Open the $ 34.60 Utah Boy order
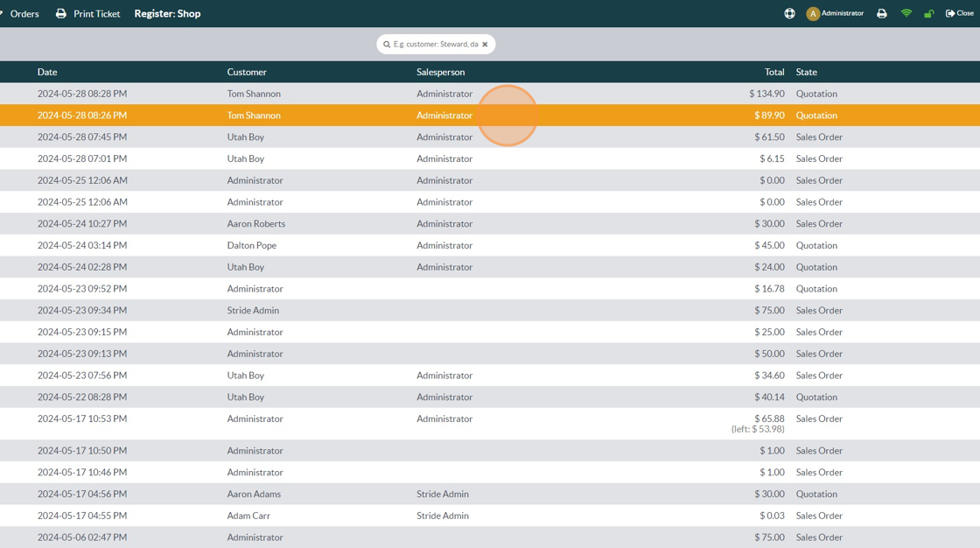The image size is (980, 548). coord(490,376)
